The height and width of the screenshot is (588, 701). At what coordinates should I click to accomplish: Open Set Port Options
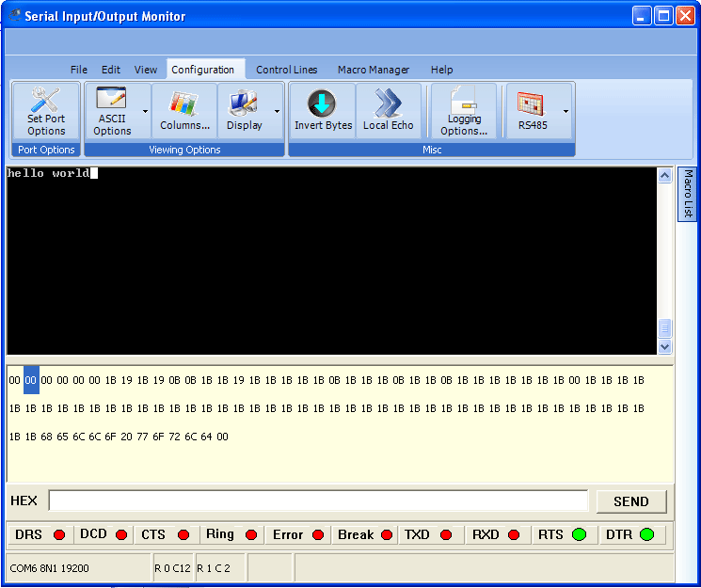[46, 112]
